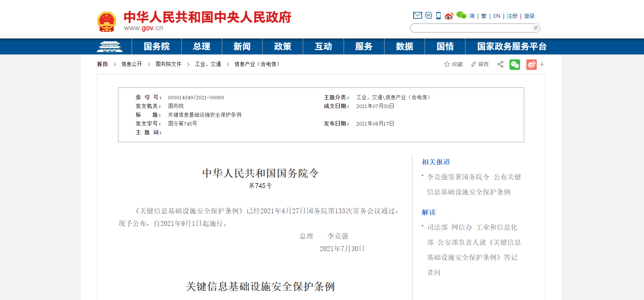
Task: Click the magnifier search icon
Action: [x=535, y=28]
